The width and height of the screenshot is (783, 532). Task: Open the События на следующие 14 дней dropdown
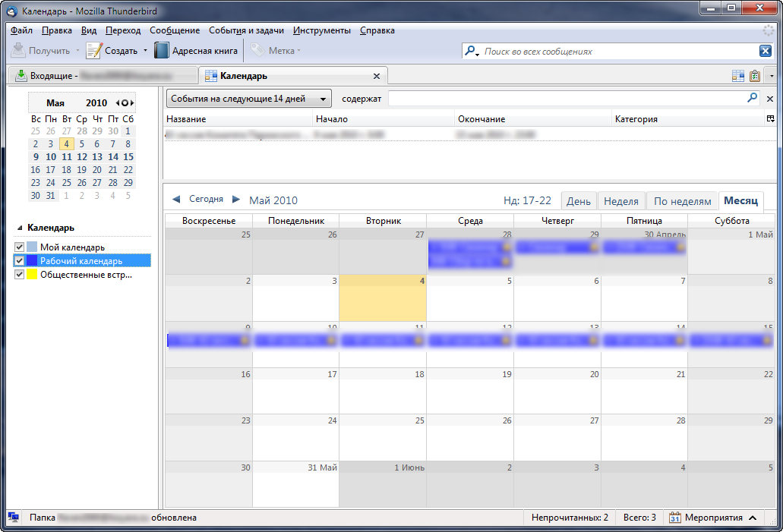pyautogui.click(x=248, y=99)
